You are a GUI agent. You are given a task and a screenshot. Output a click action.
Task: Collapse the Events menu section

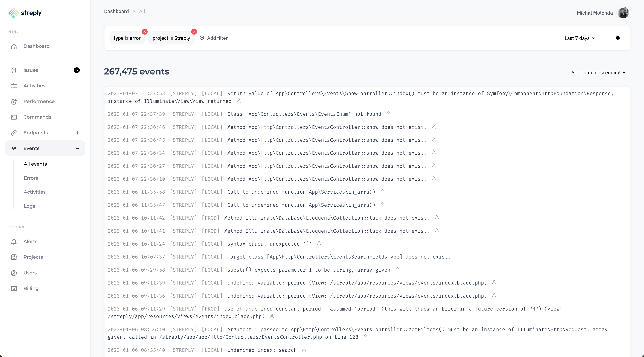point(77,148)
